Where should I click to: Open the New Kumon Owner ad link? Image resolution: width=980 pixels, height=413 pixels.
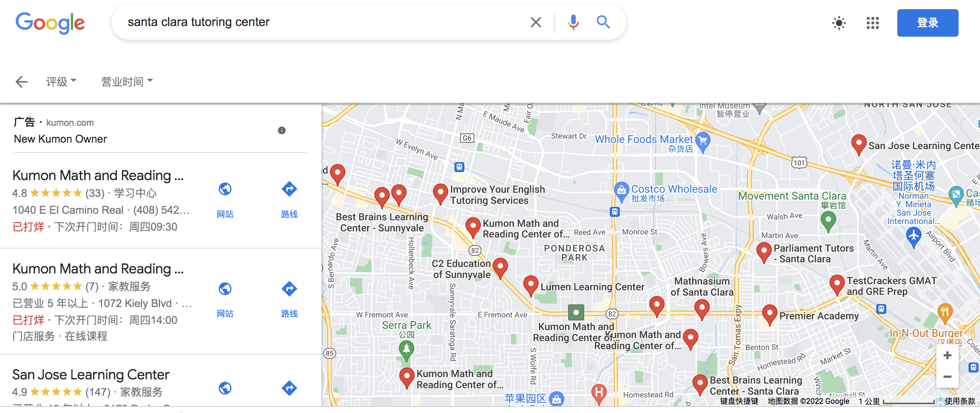60,139
